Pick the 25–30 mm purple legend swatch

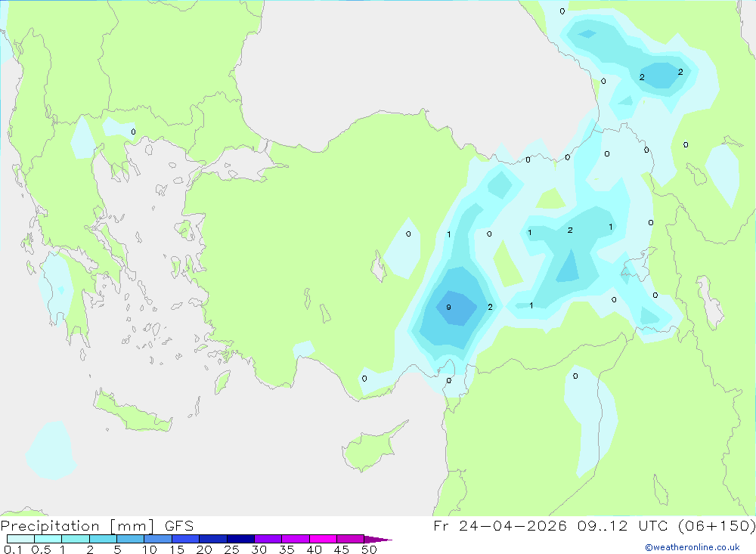[240, 539]
